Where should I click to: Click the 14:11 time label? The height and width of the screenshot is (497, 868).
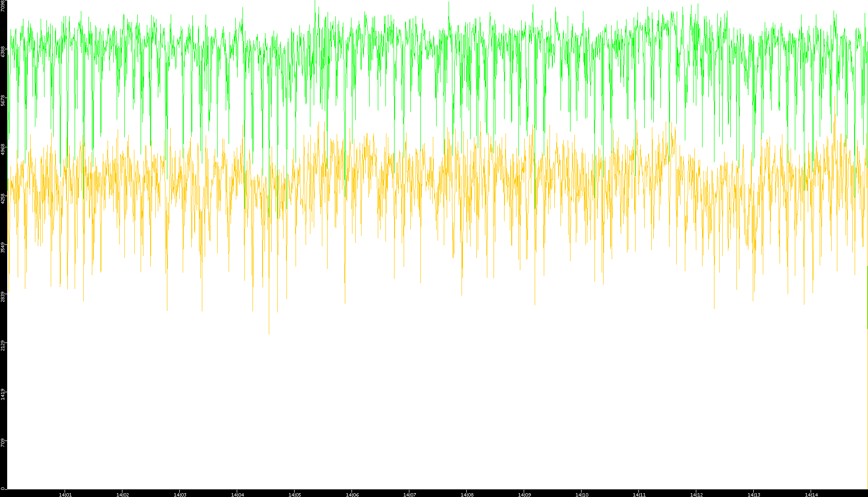[x=639, y=495]
